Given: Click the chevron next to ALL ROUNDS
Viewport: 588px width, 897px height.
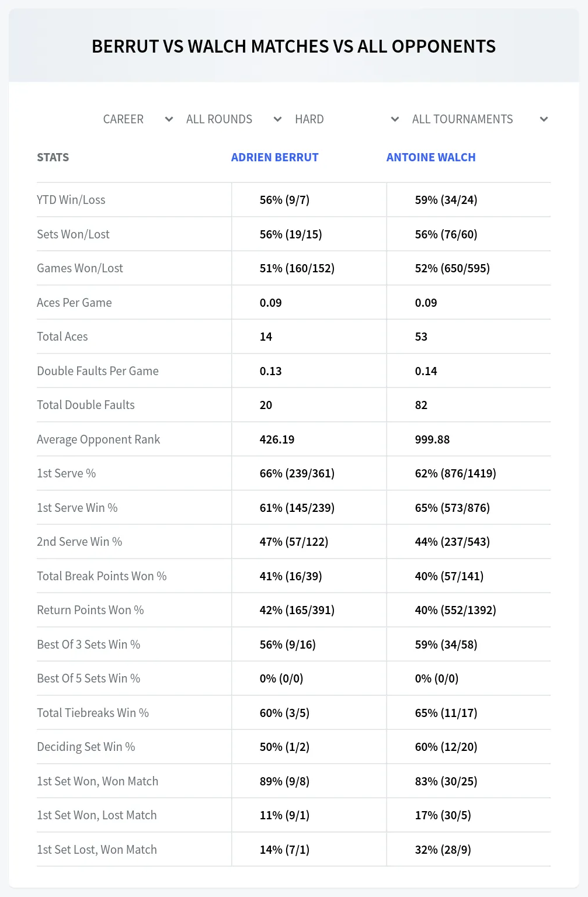Looking at the screenshot, I should 278,119.
